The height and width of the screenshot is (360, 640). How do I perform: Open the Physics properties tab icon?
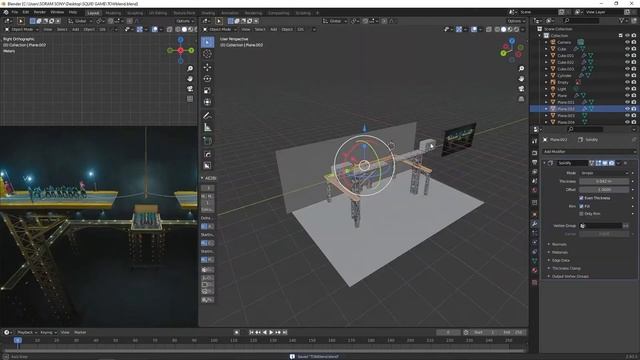535,242
